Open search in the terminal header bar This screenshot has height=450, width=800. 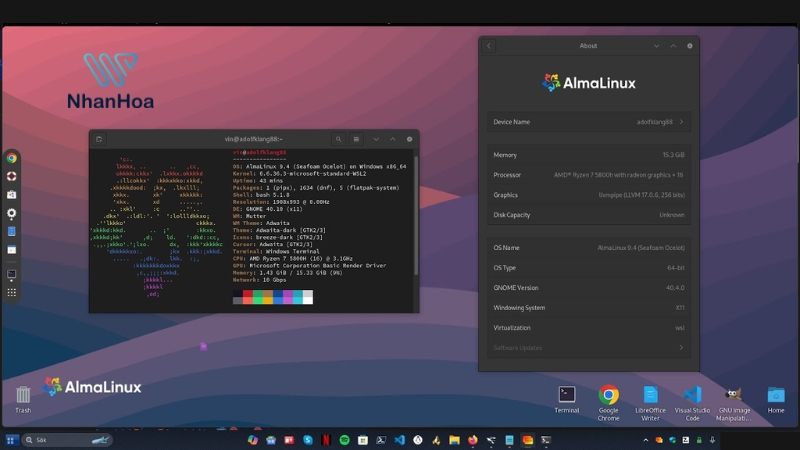(338, 139)
